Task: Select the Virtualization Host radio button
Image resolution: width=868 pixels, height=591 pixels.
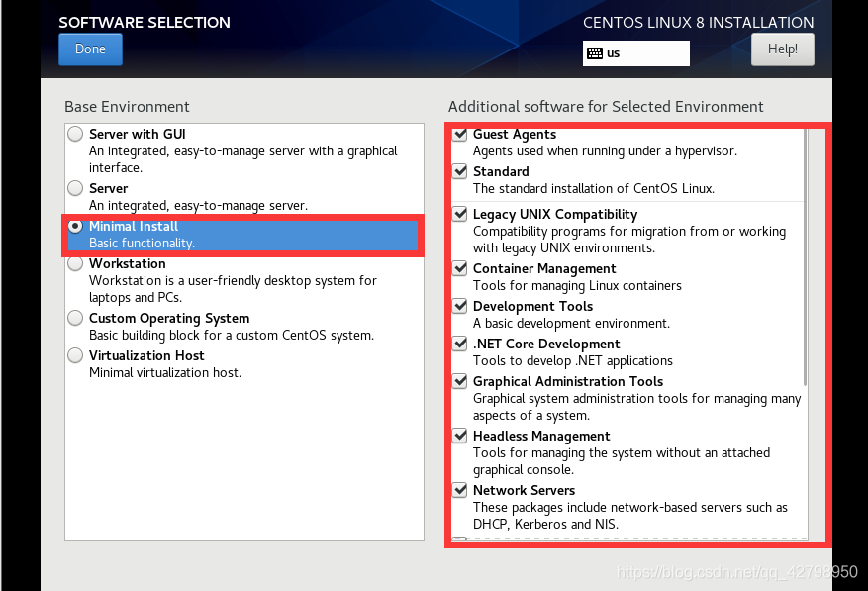Action: 75,355
